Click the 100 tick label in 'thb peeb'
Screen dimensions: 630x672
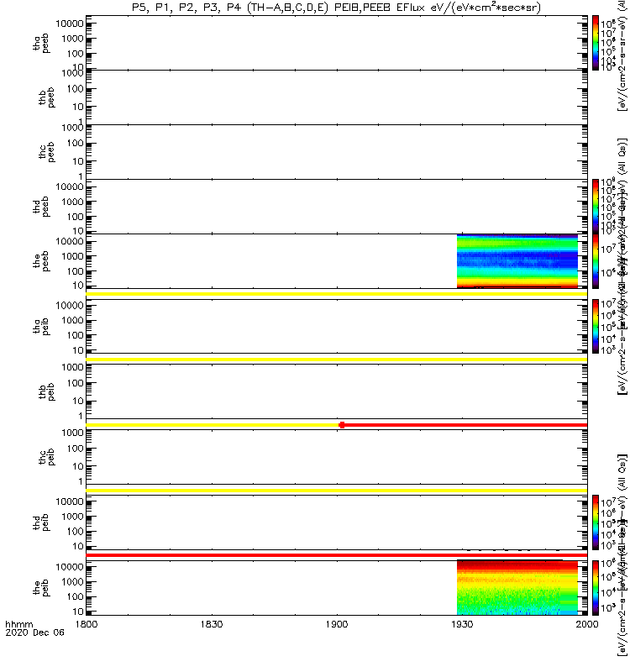pos(75,89)
